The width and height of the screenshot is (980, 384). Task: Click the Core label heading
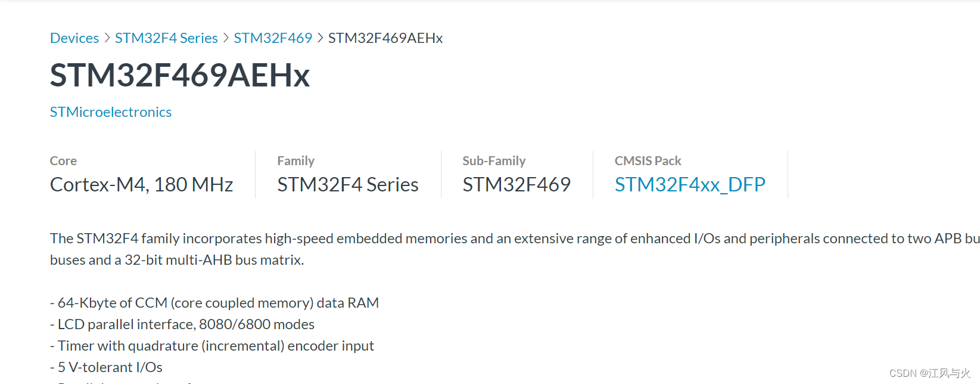coord(63,161)
